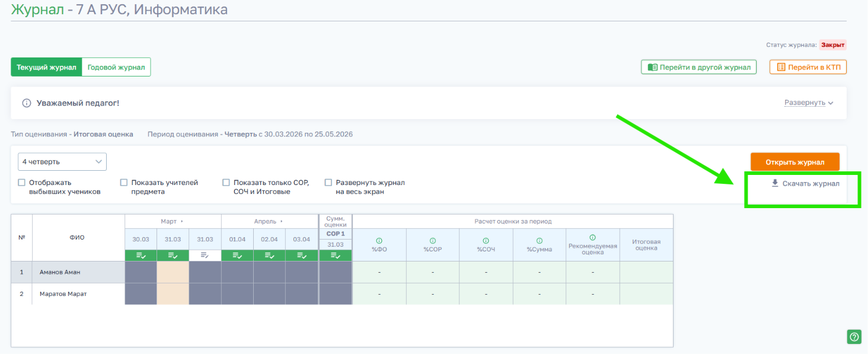Click the orange Открыть журнал button
This screenshot has width=868, height=354.
(795, 162)
